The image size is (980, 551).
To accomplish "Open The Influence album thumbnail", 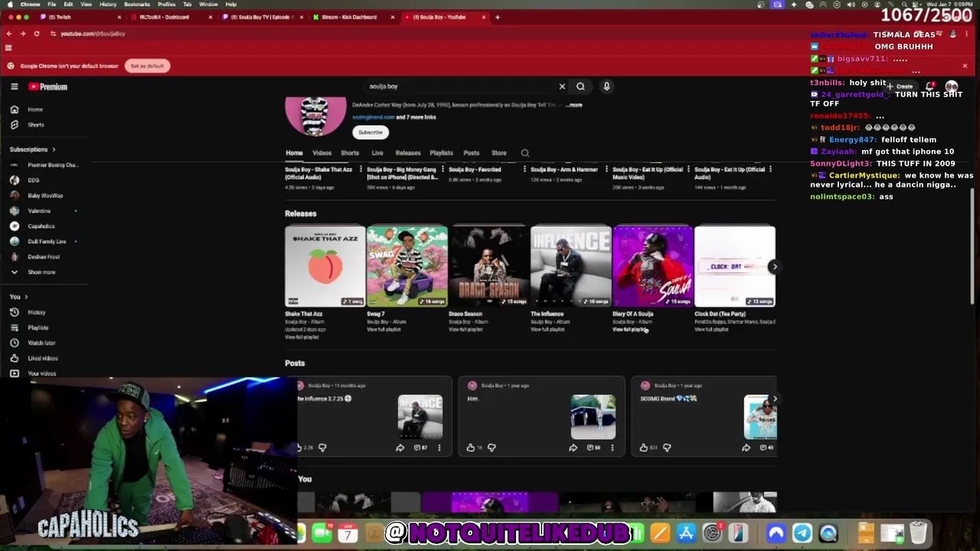I will click(571, 266).
